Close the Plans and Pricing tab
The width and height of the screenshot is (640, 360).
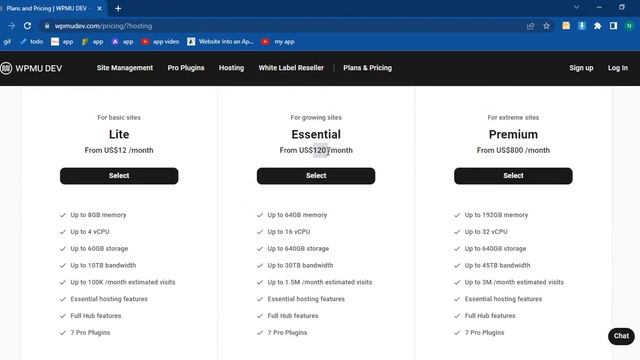coord(99,8)
